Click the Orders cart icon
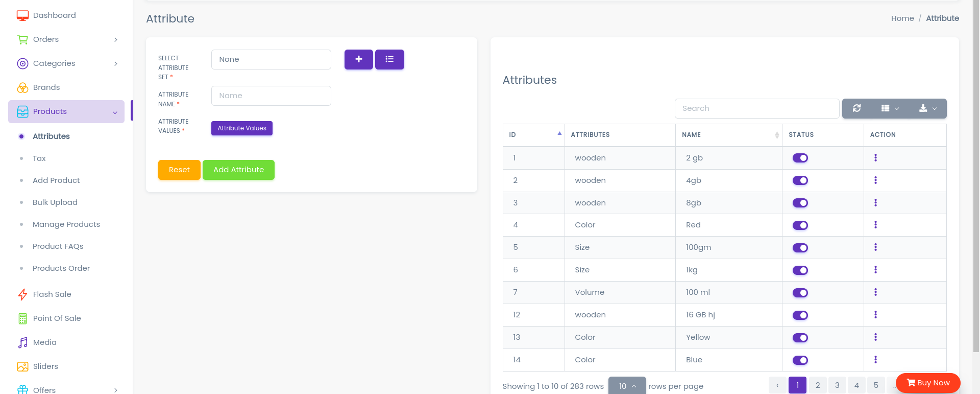 click(x=22, y=39)
